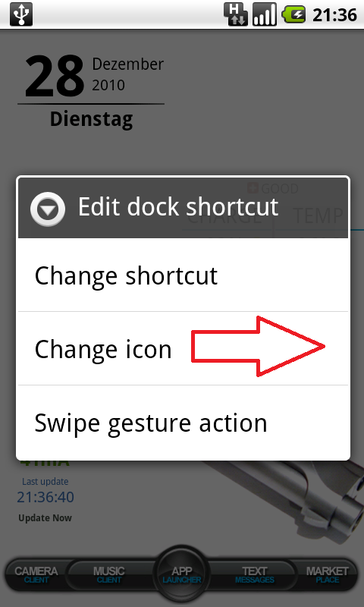Open Market Place dock shortcut
The image size is (364, 607).
[327, 575]
